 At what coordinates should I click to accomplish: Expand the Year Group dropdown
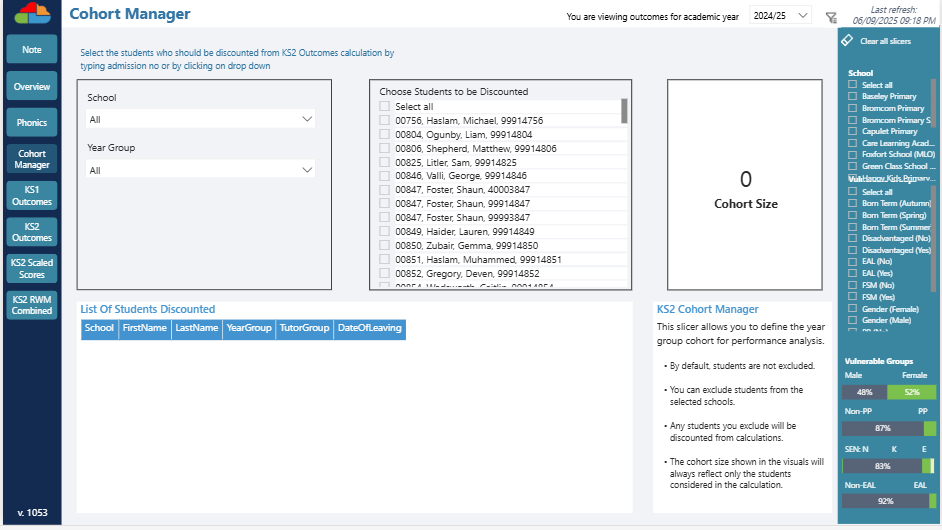[200, 170]
